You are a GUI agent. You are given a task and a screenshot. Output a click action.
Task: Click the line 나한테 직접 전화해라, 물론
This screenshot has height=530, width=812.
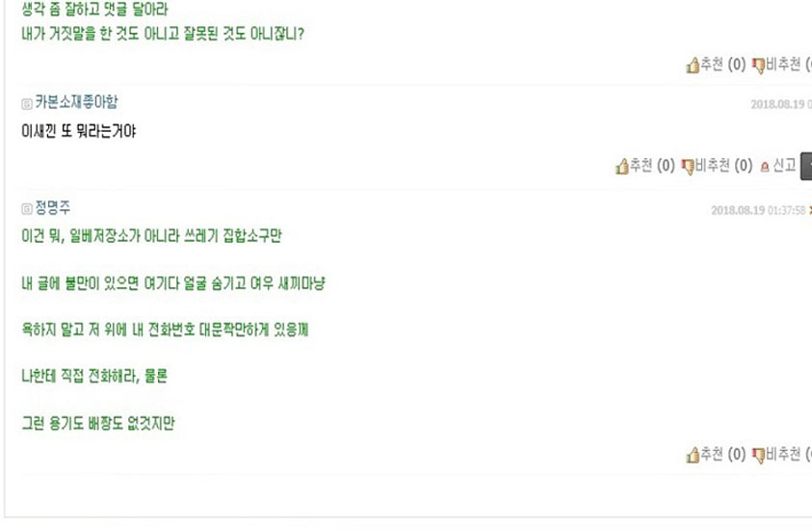pos(94,376)
